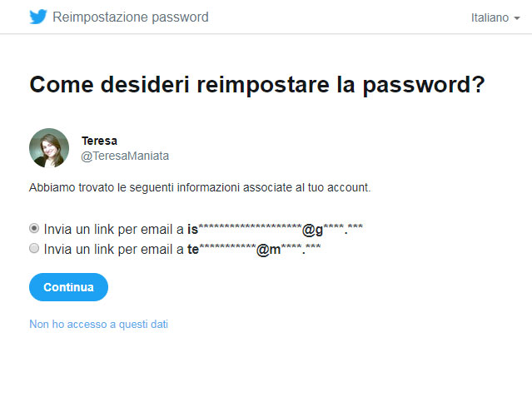Click the Reimpostazione password header title
This screenshot has height=402, width=532.
(x=131, y=17)
